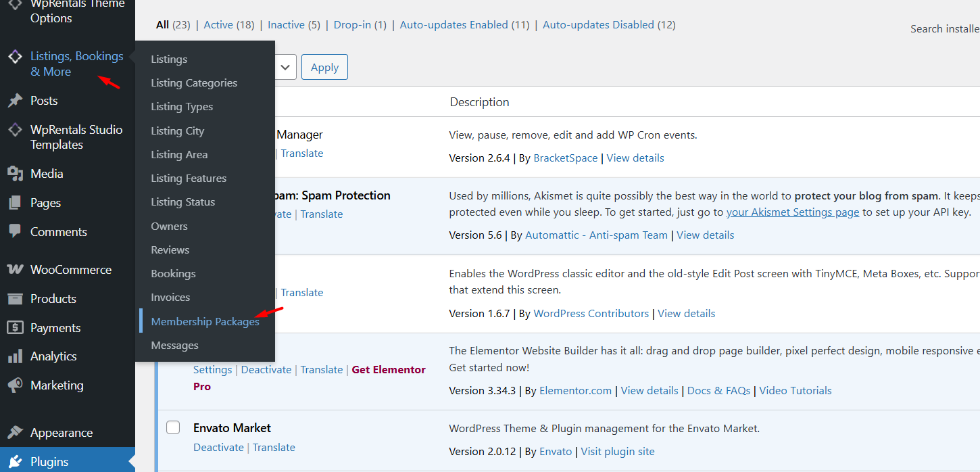The height and width of the screenshot is (472, 980).
Task: Open your Akismet Settings page link
Action: 792,212
